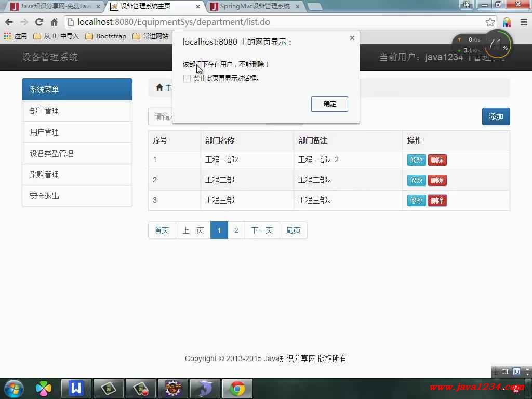532x399 pixels.
Task: Open the apps bookmark shortcut
Action: [16, 36]
